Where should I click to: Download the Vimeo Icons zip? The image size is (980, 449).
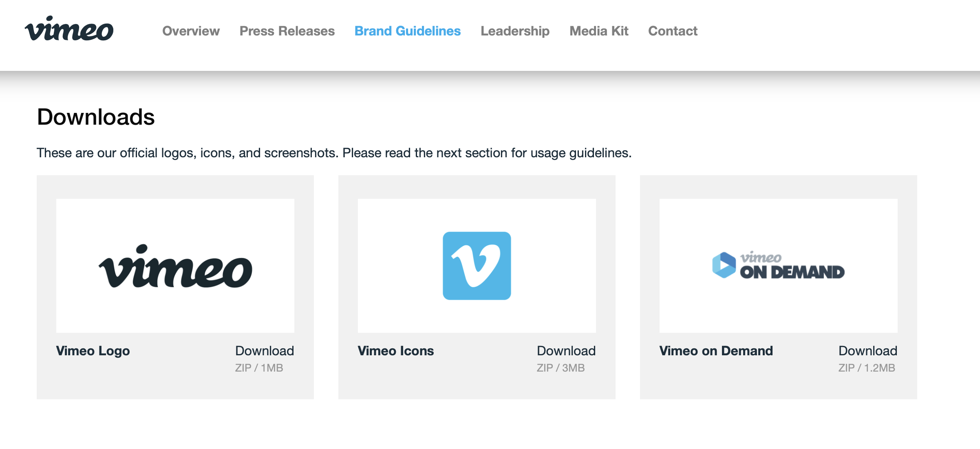click(566, 351)
